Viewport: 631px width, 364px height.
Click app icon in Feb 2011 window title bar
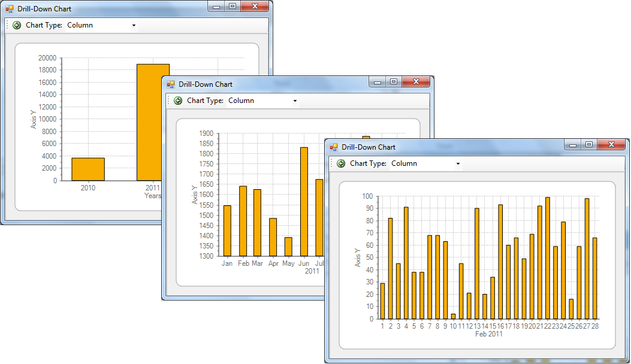pos(334,147)
